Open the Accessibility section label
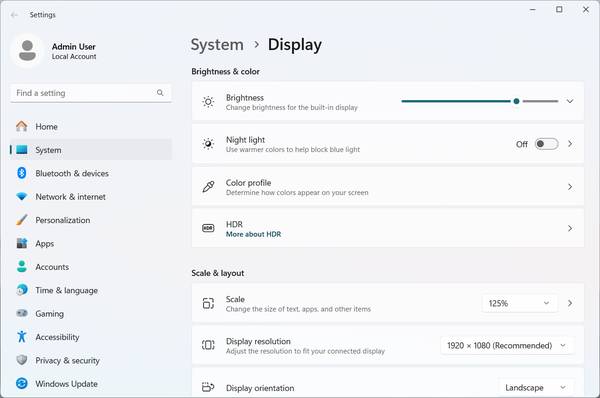This screenshot has height=398, width=600. (57, 337)
